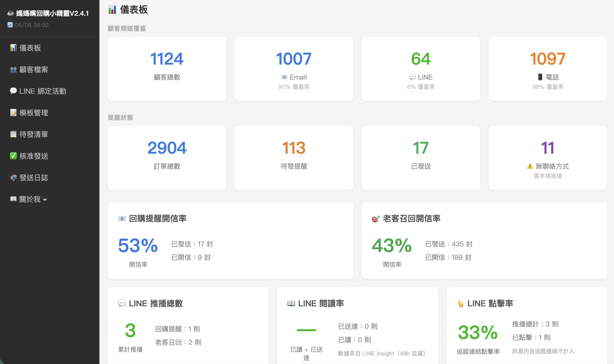Click the pointing finger icon beside LINE 點擊率

460,304
